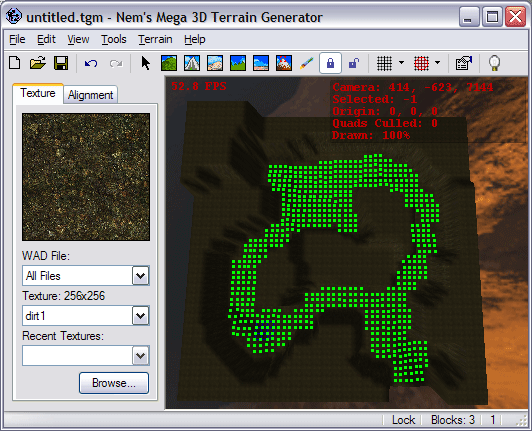Expand the black grid options arrow
The height and width of the screenshot is (431, 532).
point(401,63)
